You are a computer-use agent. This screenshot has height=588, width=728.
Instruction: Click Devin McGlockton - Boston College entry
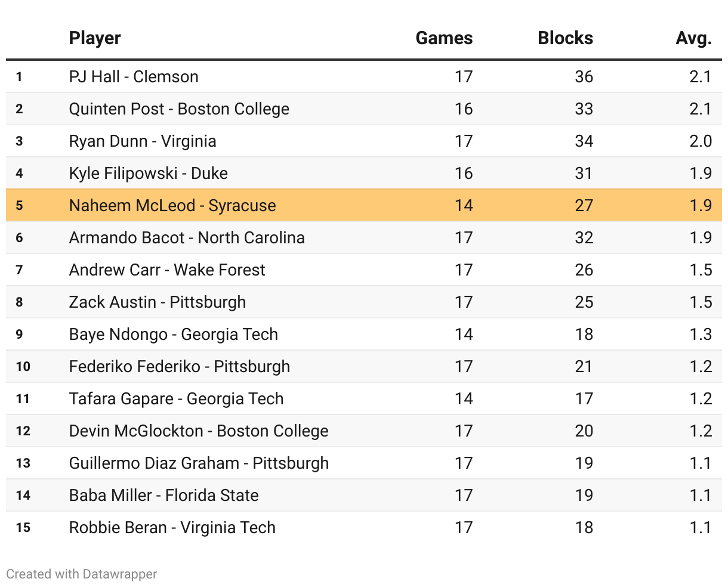[199, 431]
